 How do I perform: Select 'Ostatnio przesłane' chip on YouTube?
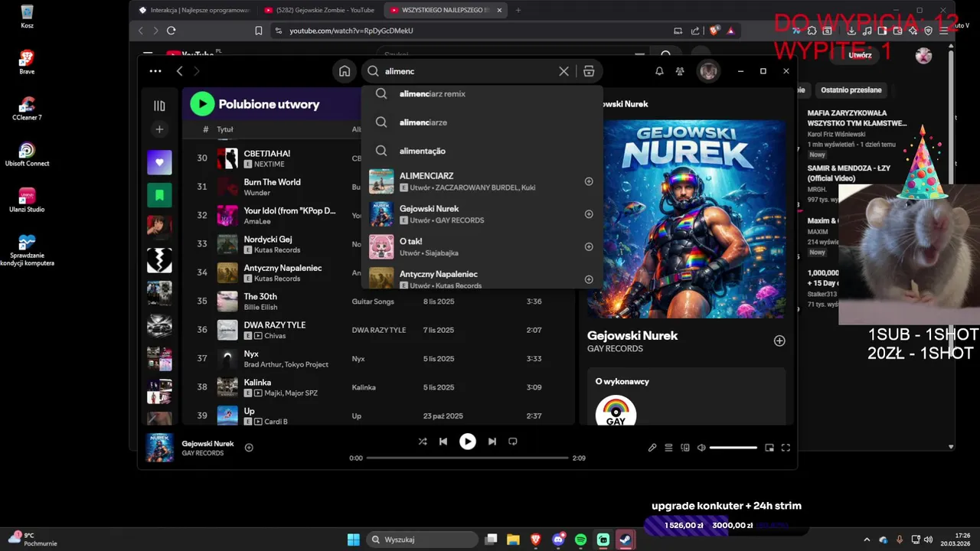[x=851, y=90]
